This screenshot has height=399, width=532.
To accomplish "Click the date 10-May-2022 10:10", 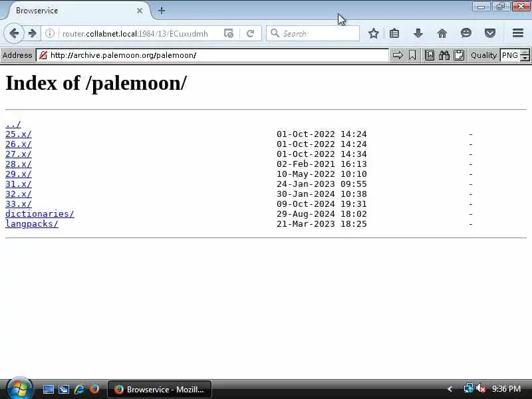I will click(x=322, y=174).
